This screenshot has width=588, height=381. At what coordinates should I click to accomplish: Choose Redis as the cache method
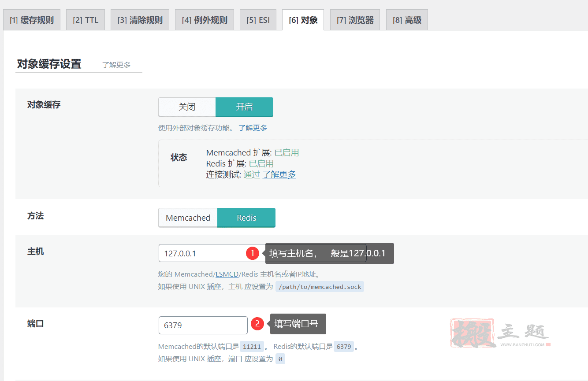pyautogui.click(x=246, y=218)
